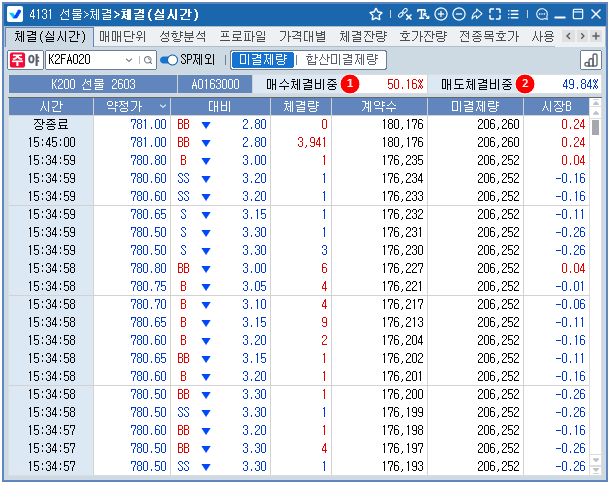Zoom out using the minus circle icon

pyautogui.click(x=459, y=14)
